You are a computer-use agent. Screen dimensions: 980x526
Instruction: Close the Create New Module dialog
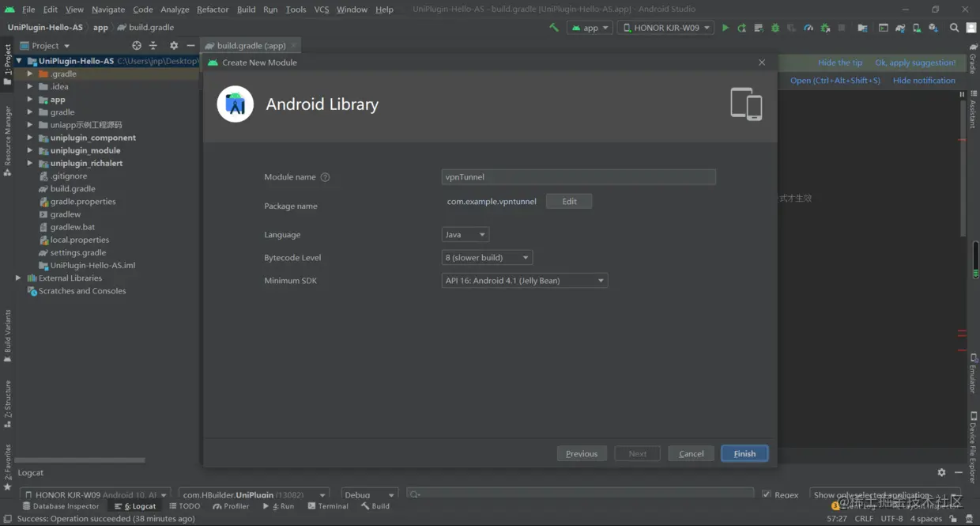(x=762, y=62)
